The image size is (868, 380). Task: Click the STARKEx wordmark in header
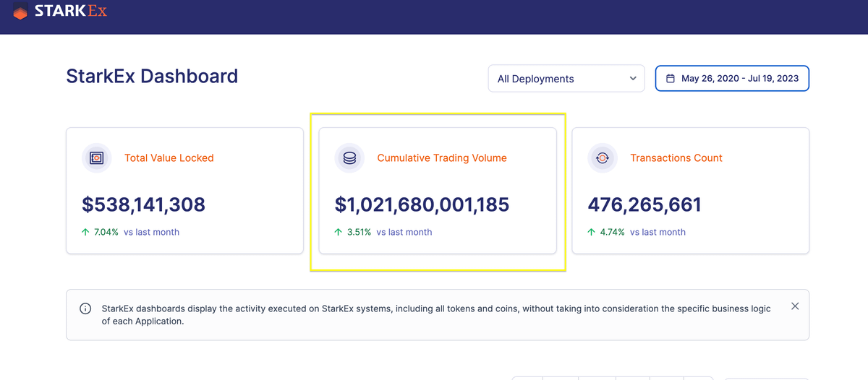[x=71, y=12]
